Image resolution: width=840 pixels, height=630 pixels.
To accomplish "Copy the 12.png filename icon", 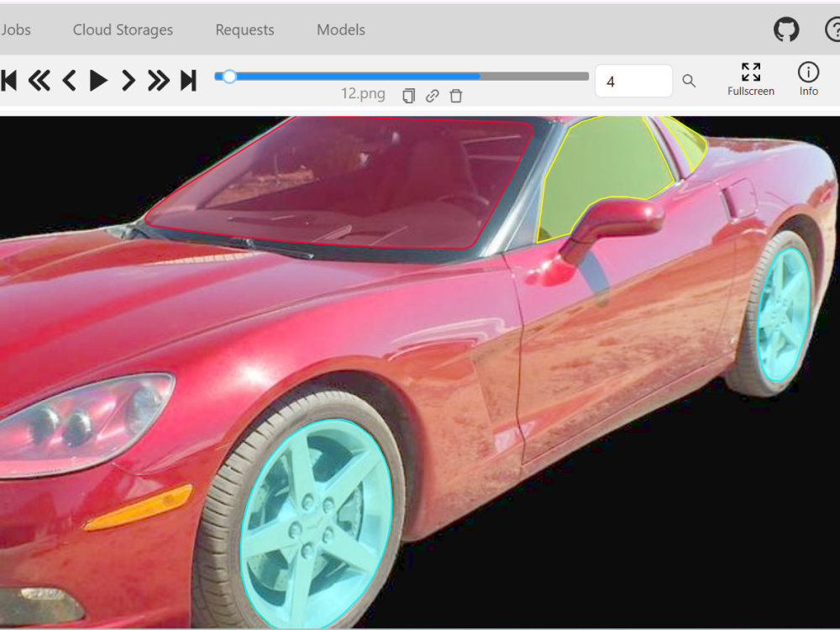I will [x=409, y=96].
